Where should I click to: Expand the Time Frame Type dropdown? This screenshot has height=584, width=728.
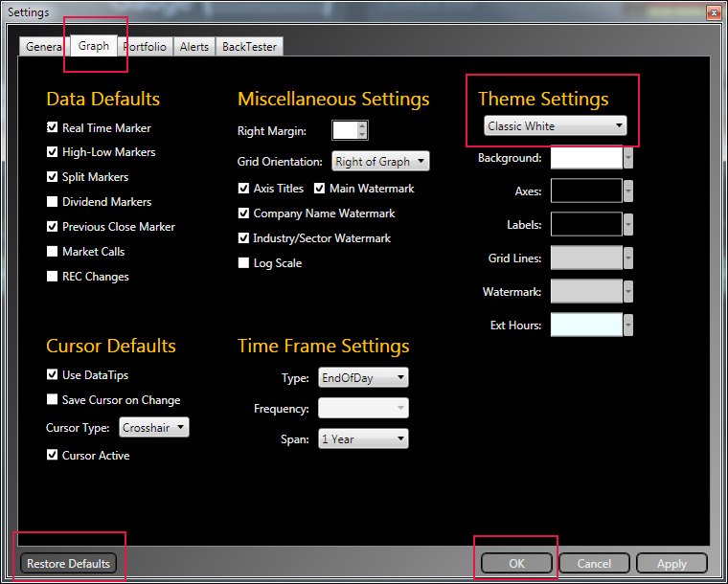pyautogui.click(x=363, y=378)
